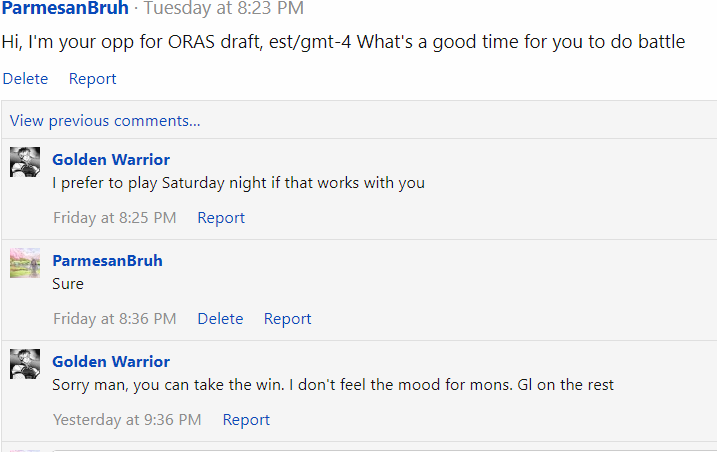The width and height of the screenshot is (717, 452).
Task: Click the 'Friday at 8:25 PM' timestamp
Action: coord(114,217)
